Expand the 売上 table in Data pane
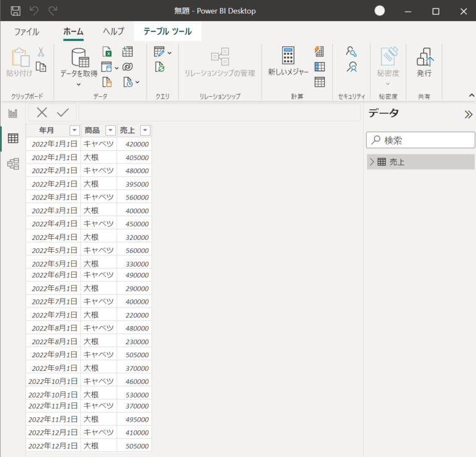 click(x=372, y=162)
